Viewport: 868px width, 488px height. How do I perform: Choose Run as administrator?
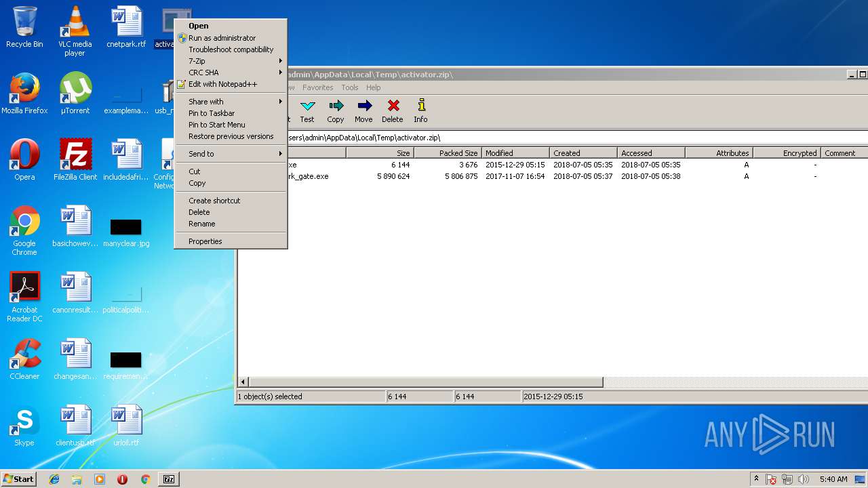click(x=231, y=38)
